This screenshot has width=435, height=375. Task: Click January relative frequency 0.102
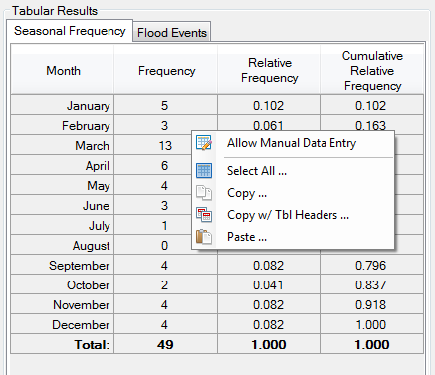click(x=268, y=106)
